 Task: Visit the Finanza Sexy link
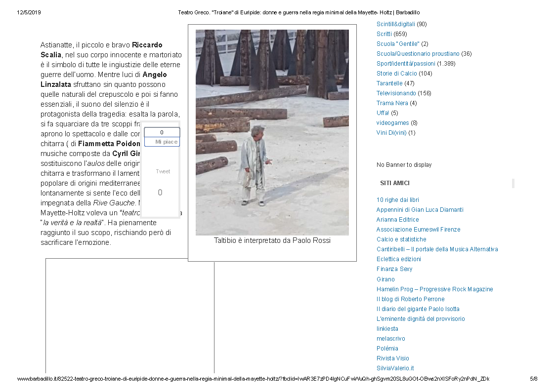click(394, 270)
